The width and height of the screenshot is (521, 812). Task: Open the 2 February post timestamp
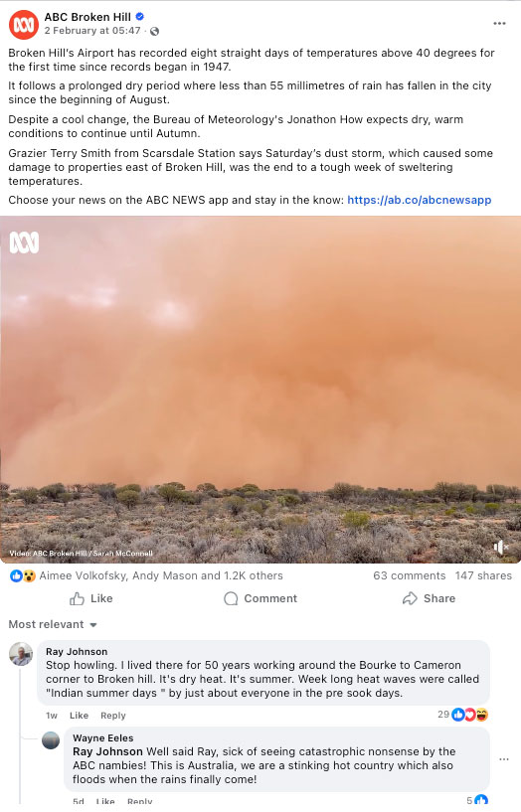[92, 31]
